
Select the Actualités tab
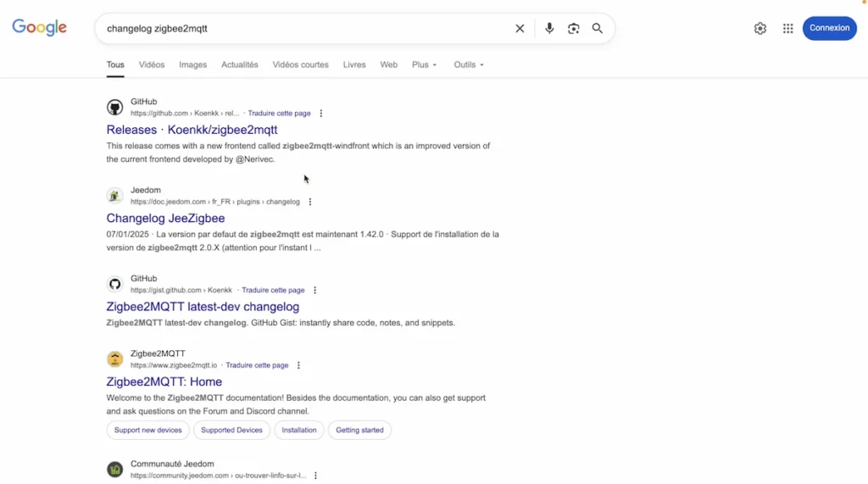click(239, 65)
